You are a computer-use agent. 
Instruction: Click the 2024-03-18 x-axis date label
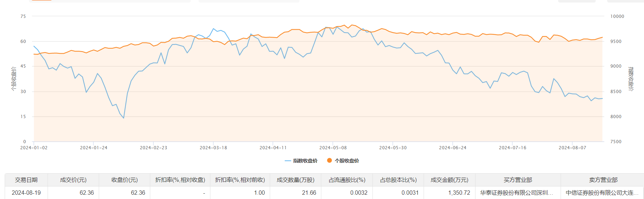coord(213,147)
